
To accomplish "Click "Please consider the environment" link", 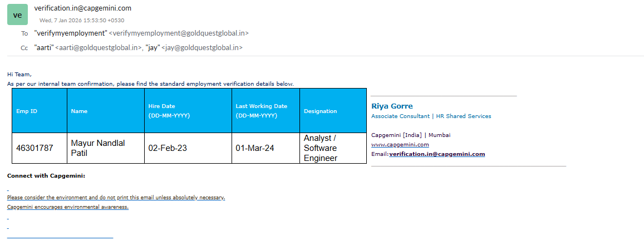I will (116, 197).
